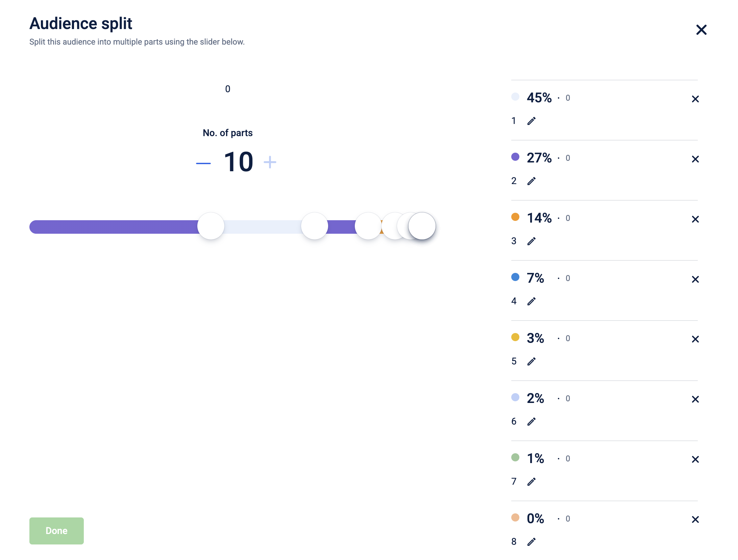Image resolution: width=738 pixels, height=560 pixels.
Task: Click the rightmost slider handle
Action: click(x=422, y=226)
